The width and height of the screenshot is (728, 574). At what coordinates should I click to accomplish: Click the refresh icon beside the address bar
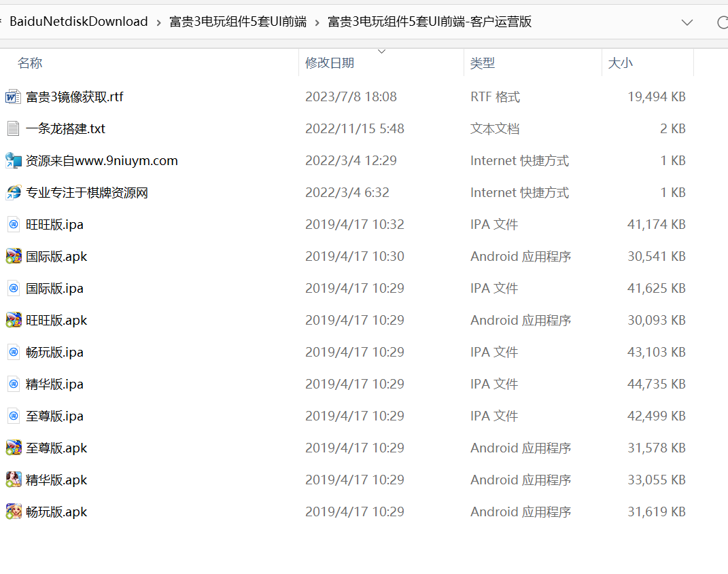[722, 22]
